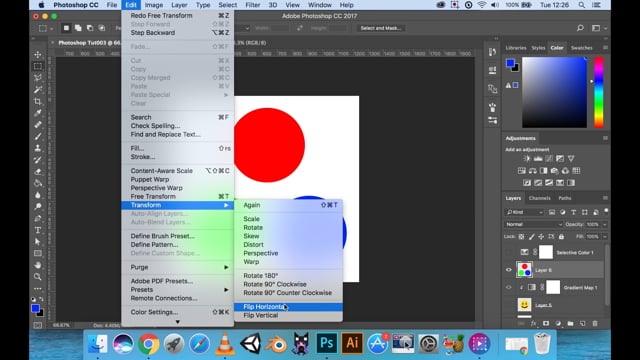Choose Color Settings in Edit menu
The width and height of the screenshot is (640, 360).
(178, 312)
